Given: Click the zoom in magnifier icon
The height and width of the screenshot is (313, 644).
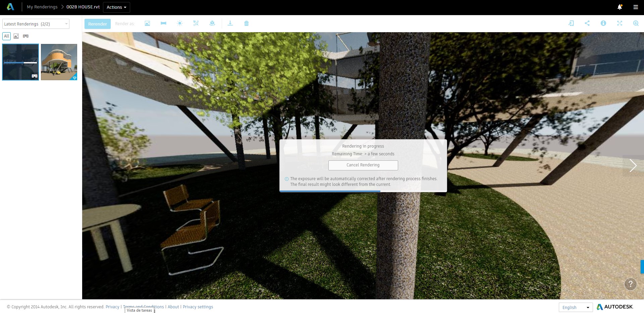Looking at the screenshot, I should [636, 23].
